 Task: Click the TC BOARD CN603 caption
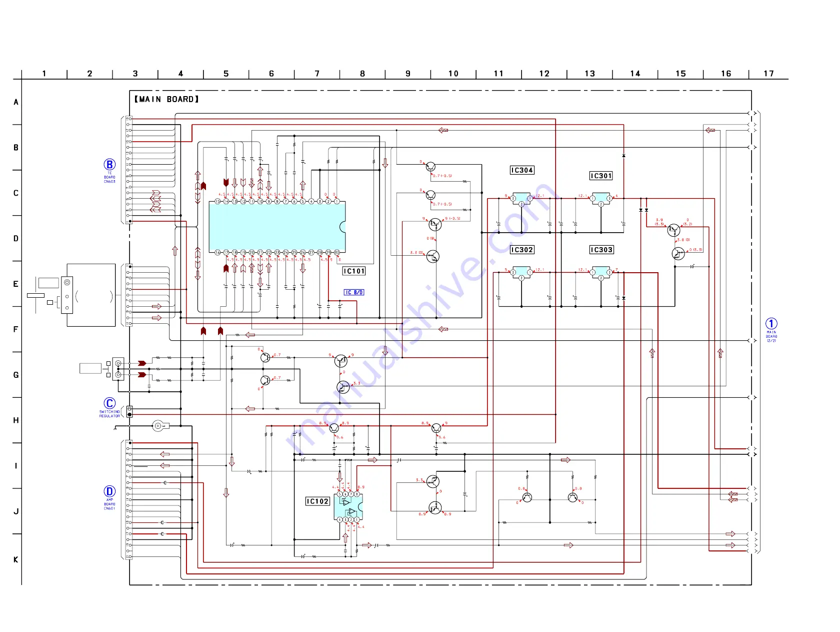tap(109, 177)
